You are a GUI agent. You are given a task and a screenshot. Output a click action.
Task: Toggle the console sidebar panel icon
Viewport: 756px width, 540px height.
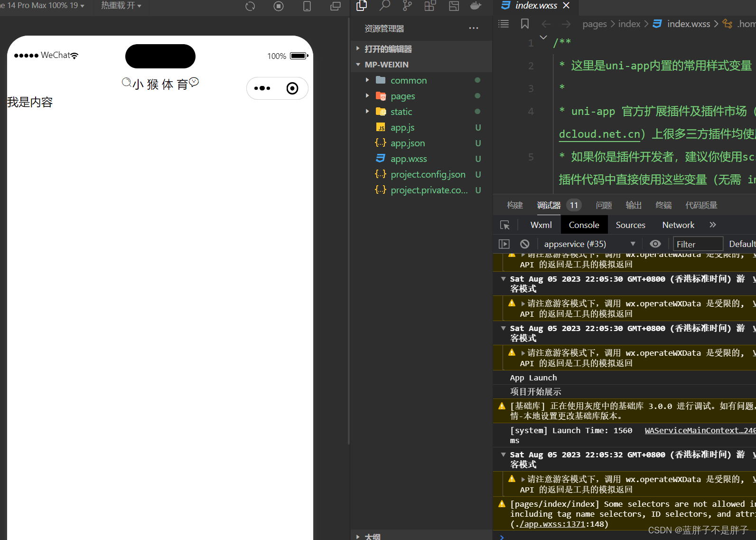point(504,244)
